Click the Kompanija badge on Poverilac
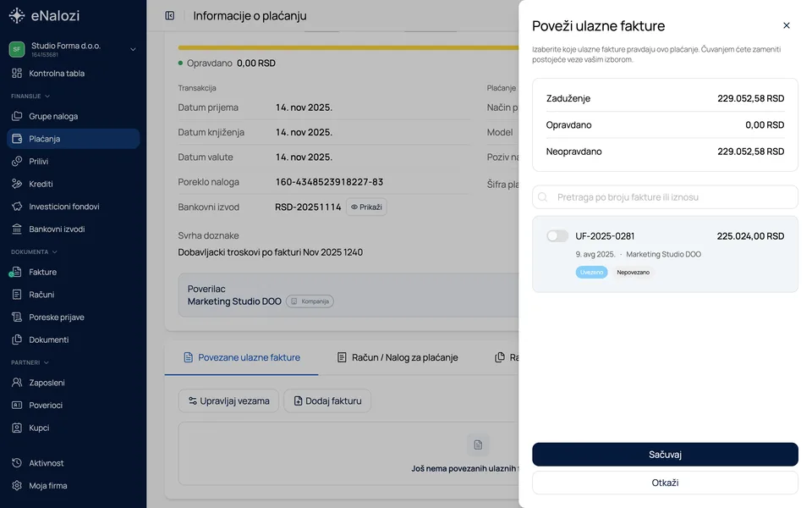The width and height of the screenshot is (812, 508). pos(310,301)
